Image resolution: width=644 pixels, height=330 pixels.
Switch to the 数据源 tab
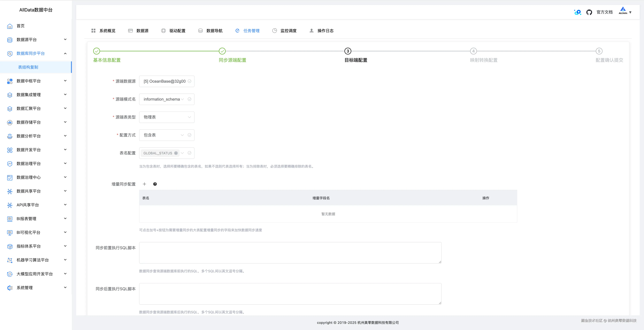[x=142, y=31]
